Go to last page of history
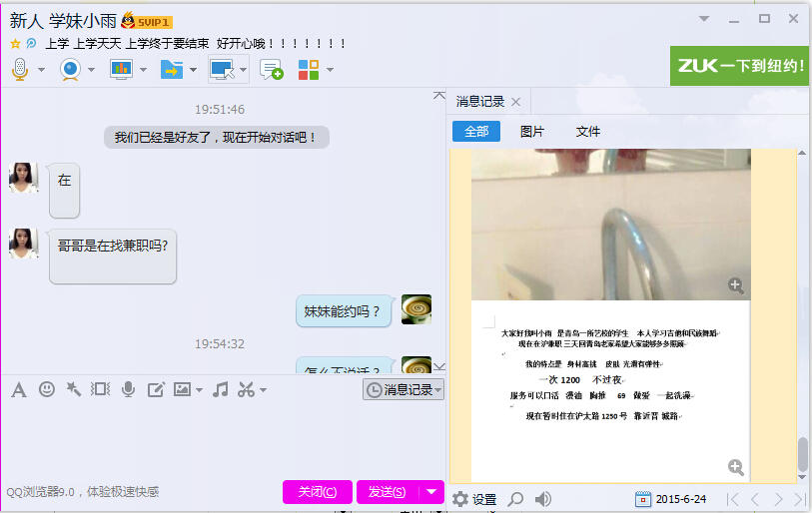 point(801,499)
